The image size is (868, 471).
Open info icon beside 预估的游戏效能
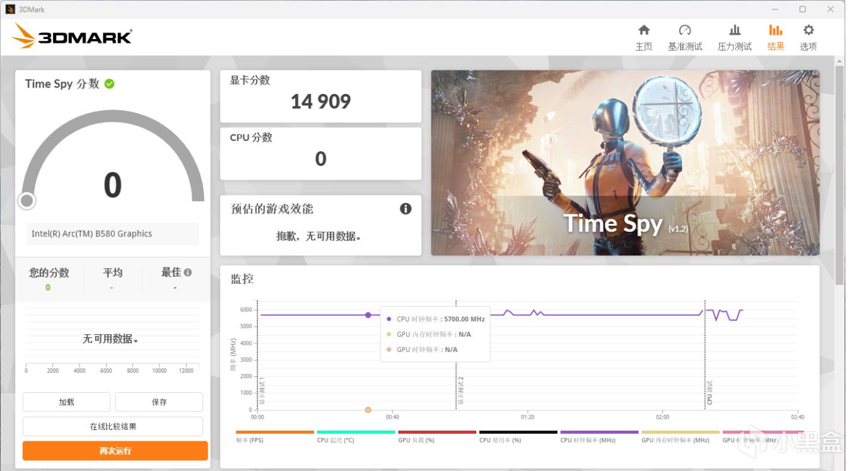[x=406, y=209]
